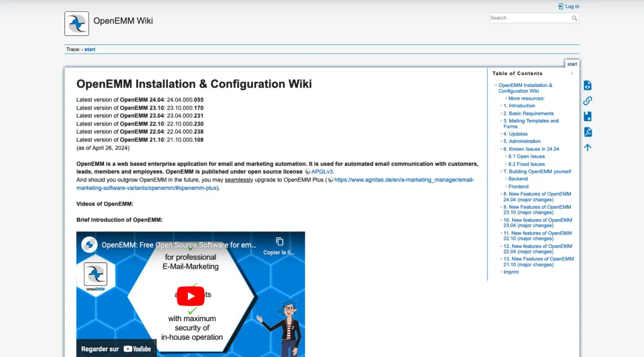Viewport: 644px width, 357px height.
Task: Click version text '22.10.000.230'
Action: point(185,124)
